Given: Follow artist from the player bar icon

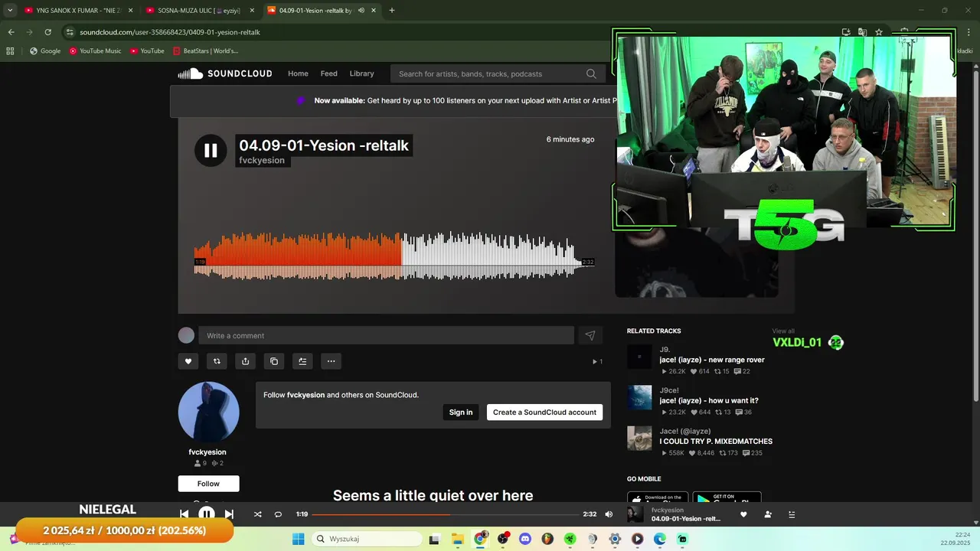Looking at the screenshot, I should click(768, 514).
